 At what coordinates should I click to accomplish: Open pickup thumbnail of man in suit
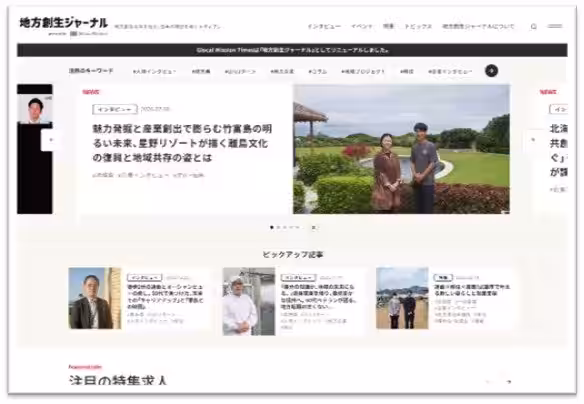(x=95, y=298)
